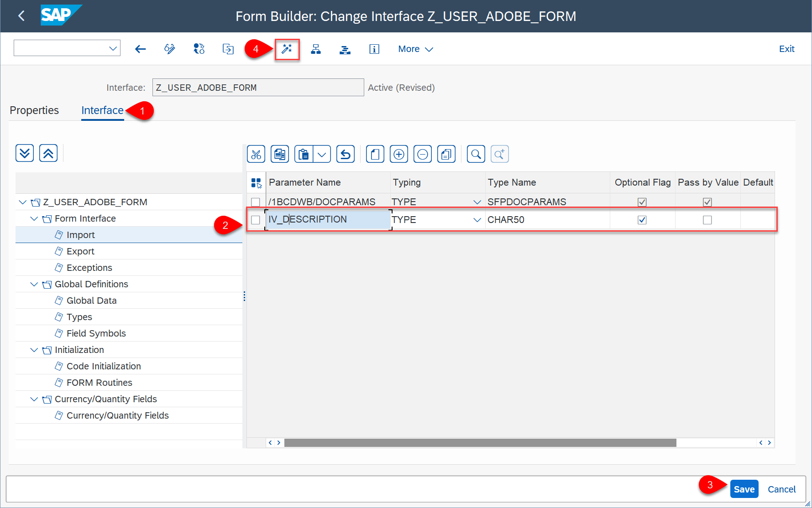The height and width of the screenshot is (508, 812).
Task: Collapse the Form Interface tree node
Action: click(34, 218)
